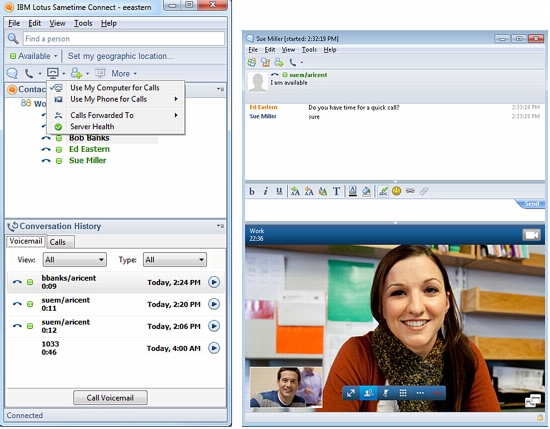The width and height of the screenshot is (550, 429).
Task: Click the paperclip attach file icon
Action: tap(424, 191)
